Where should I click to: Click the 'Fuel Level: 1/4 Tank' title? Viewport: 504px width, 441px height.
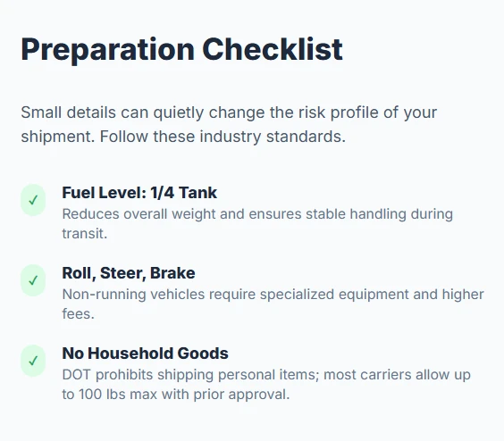[139, 193]
